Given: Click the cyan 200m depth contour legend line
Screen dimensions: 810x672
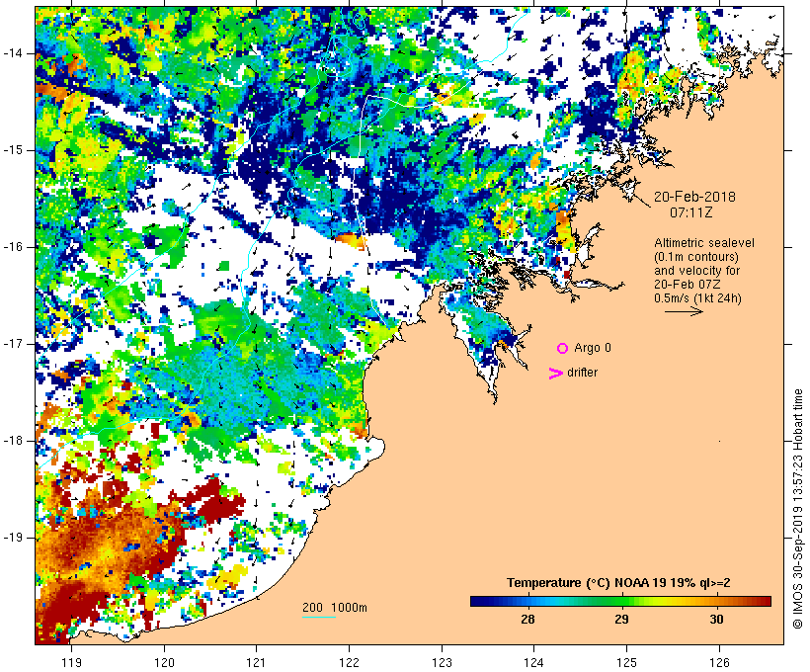Looking at the screenshot, I should point(319,617).
